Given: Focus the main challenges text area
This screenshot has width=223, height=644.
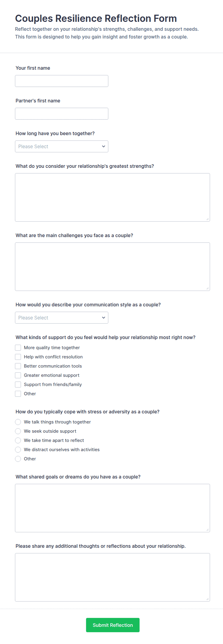Looking at the screenshot, I should coord(112,267).
